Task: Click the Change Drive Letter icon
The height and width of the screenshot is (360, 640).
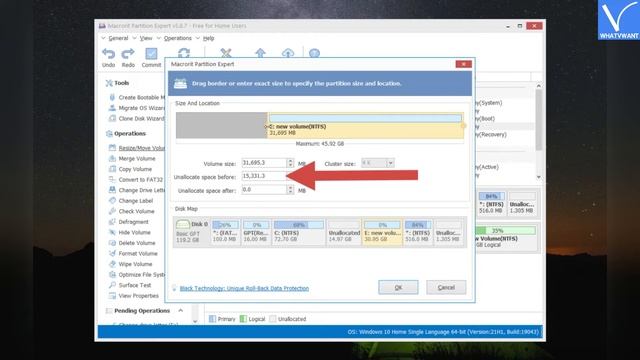Action: point(112,190)
